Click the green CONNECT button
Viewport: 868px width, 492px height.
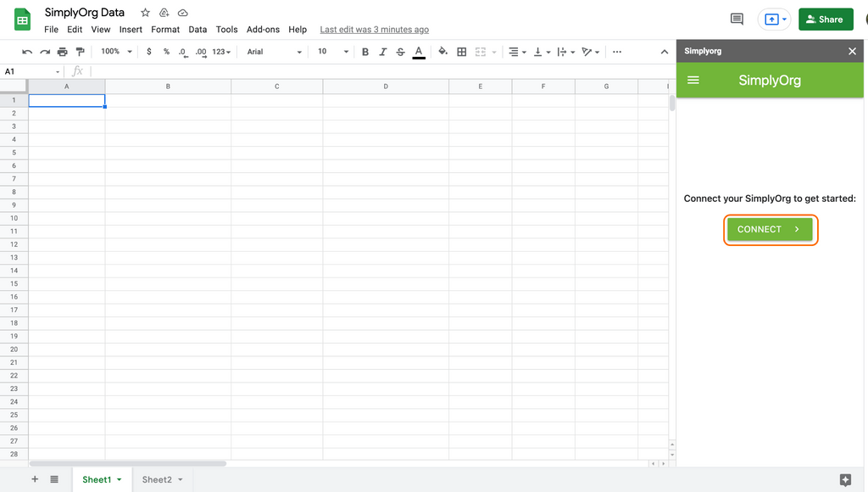pos(770,229)
